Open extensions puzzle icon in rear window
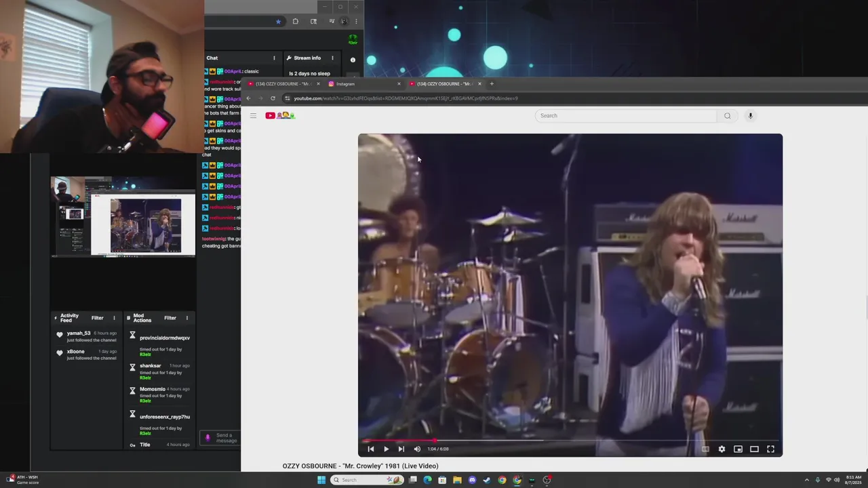The image size is (868, 488). tap(295, 22)
